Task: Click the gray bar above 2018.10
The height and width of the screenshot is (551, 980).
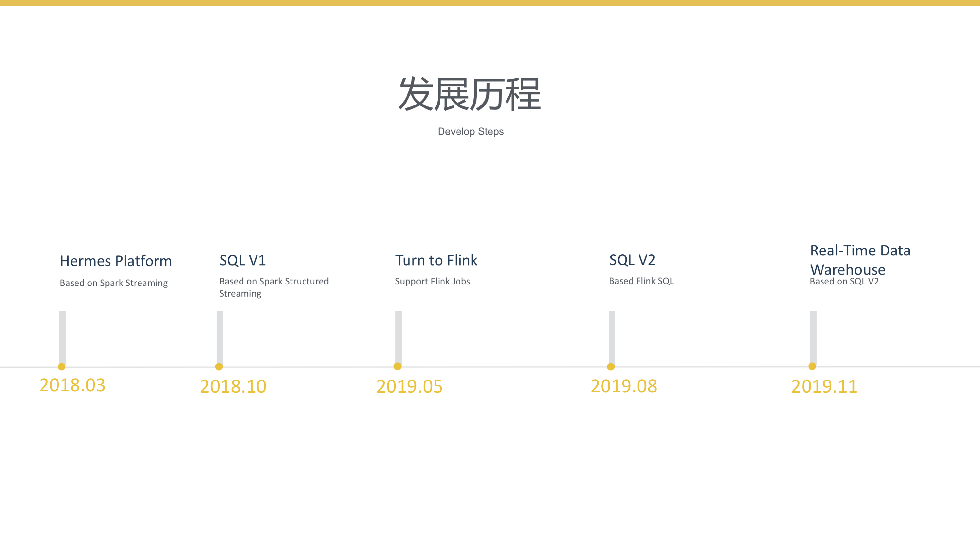Action: click(220, 338)
